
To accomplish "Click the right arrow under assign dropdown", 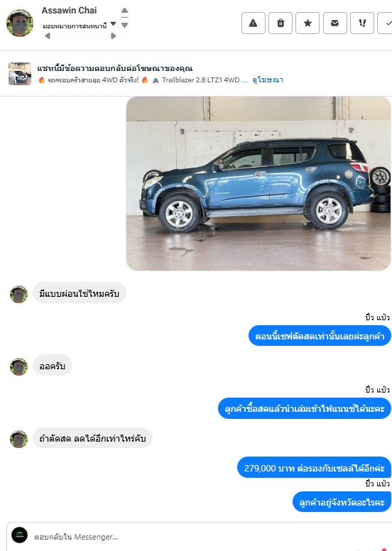I will point(113,36).
